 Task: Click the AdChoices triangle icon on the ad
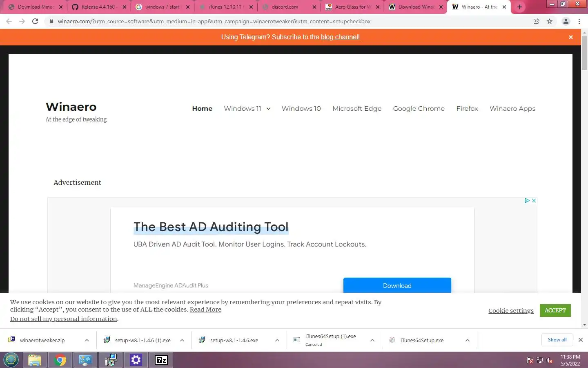click(527, 200)
